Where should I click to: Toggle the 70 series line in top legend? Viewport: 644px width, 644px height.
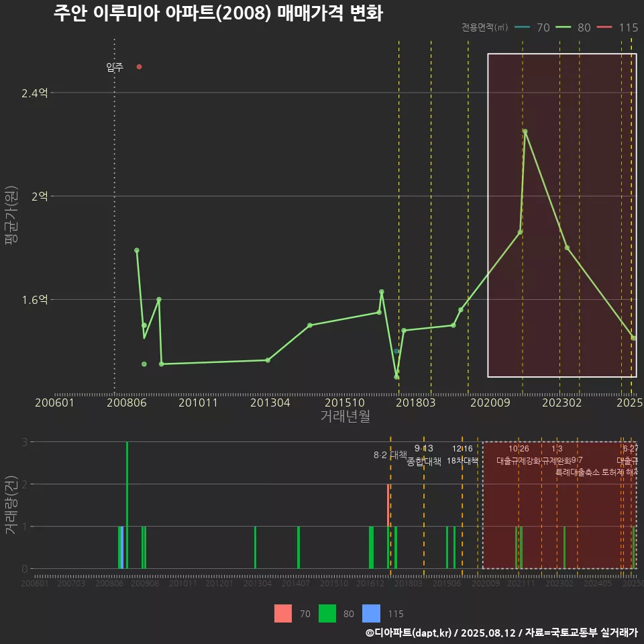pos(522,28)
